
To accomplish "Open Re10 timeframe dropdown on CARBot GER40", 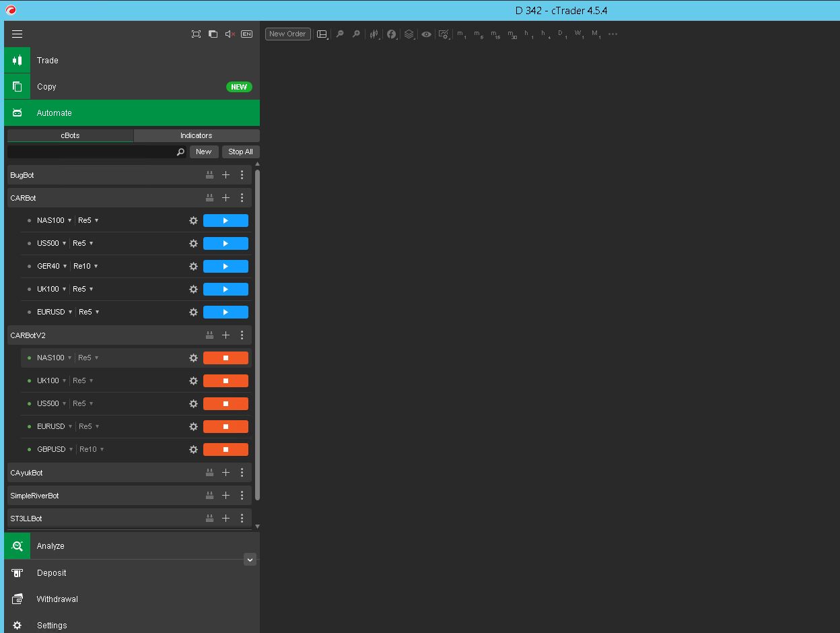I will 85,267.
